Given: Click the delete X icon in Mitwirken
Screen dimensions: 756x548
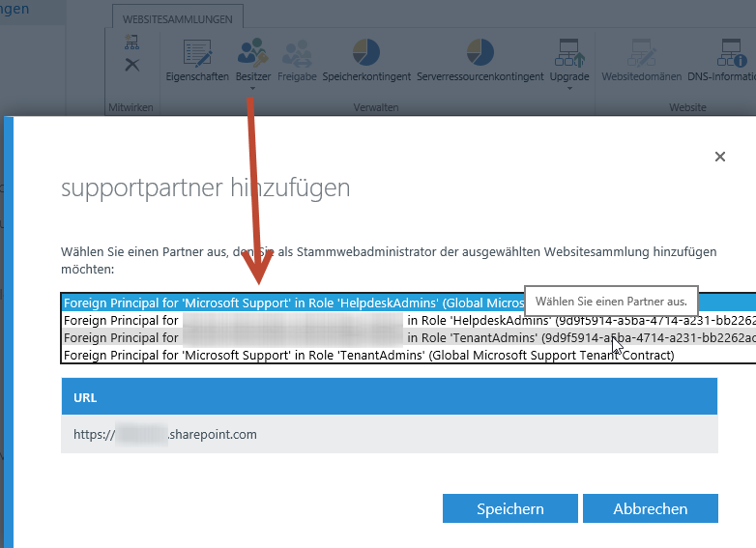Looking at the screenshot, I should point(132,65).
